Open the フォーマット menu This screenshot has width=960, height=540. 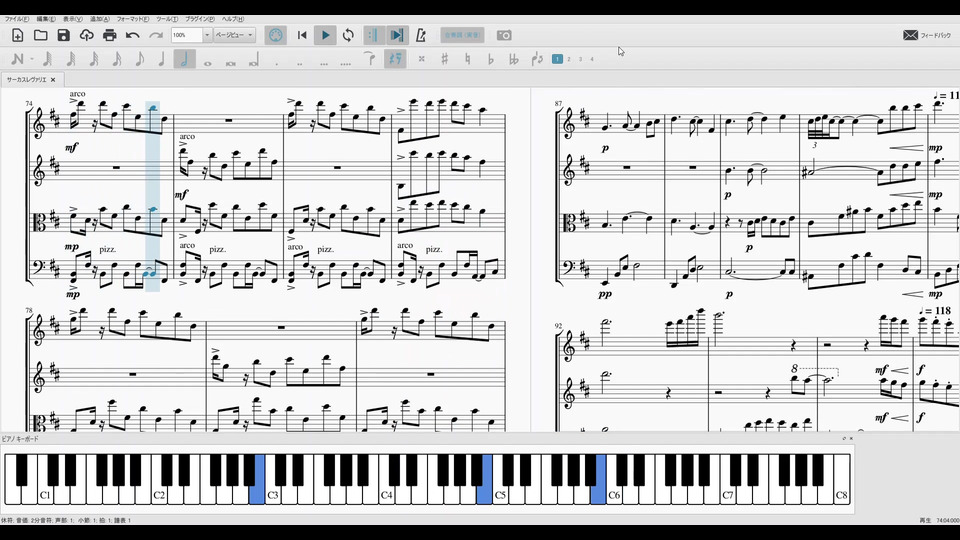pyautogui.click(x=133, y=19)
